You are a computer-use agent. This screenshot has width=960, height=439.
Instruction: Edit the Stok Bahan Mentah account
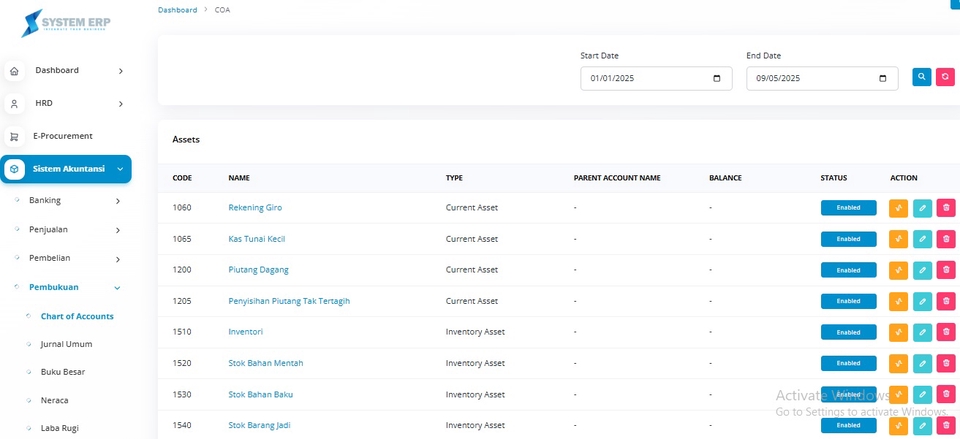(922, 364)
